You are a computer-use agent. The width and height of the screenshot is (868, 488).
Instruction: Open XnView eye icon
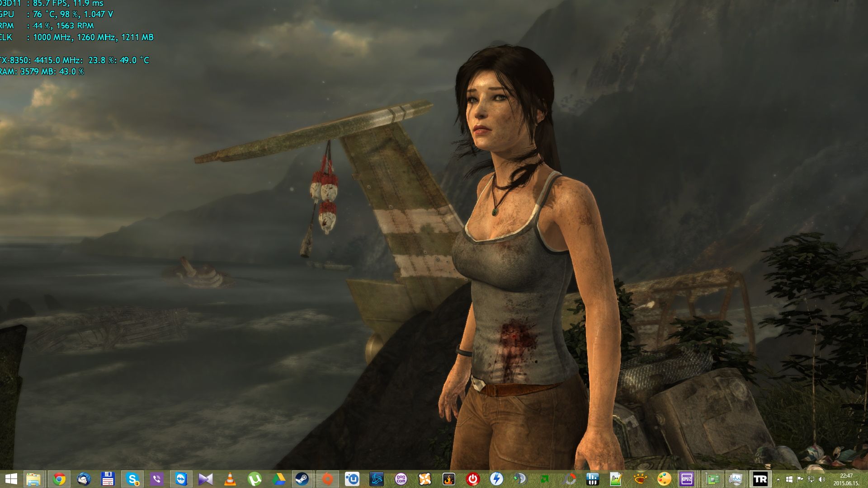[x=640, y=479]
